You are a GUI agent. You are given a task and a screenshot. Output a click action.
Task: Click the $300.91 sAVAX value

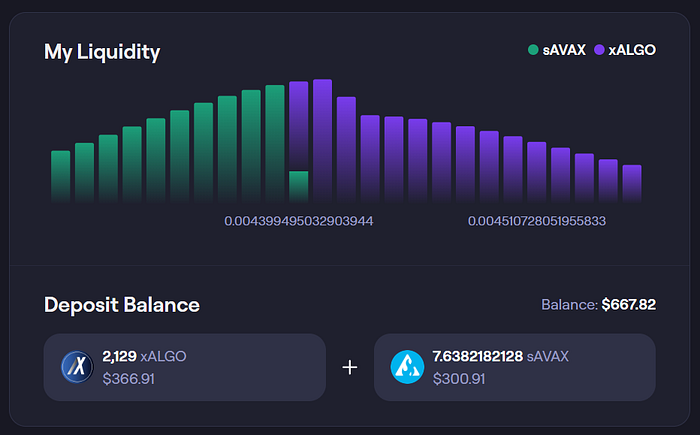tap(459, 379)
